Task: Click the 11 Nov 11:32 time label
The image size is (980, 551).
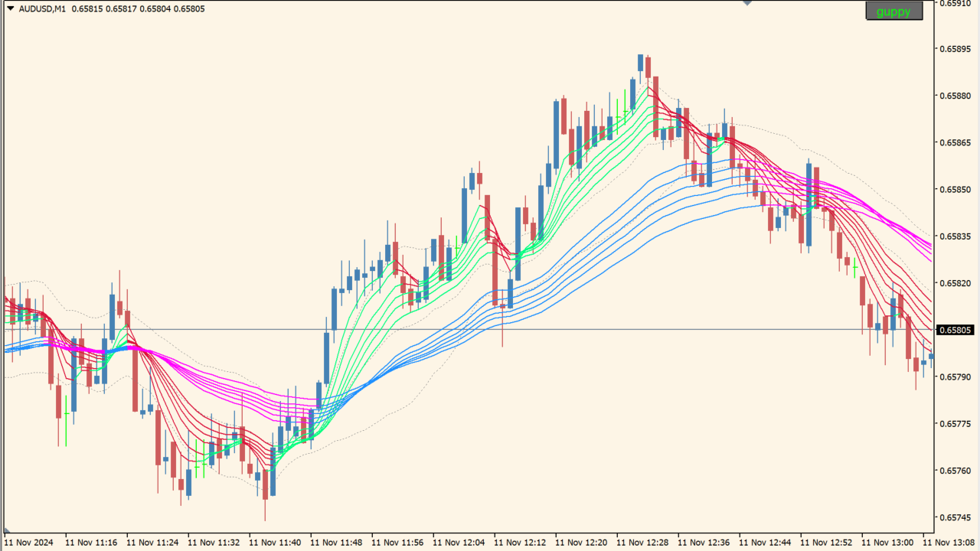Action: (x=214, y=543)
